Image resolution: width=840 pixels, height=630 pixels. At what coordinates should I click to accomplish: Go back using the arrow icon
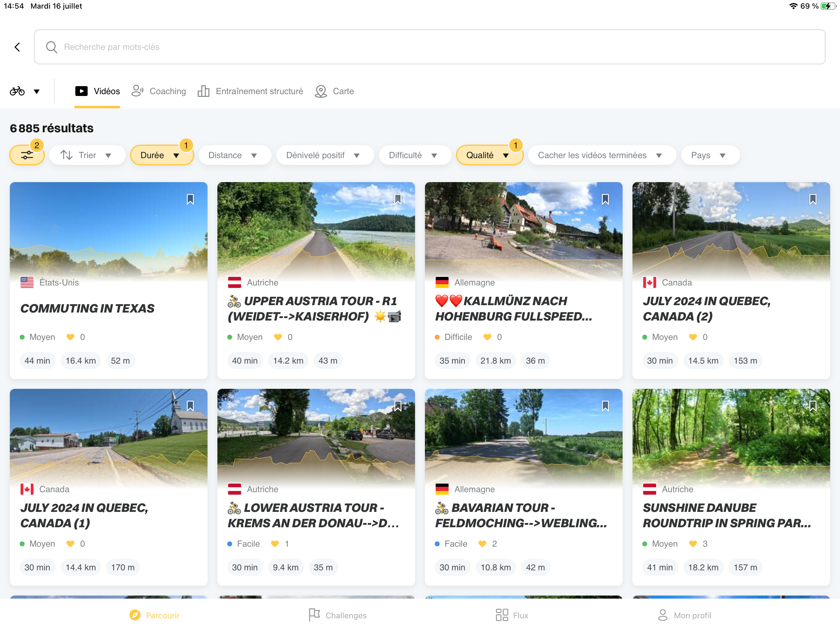pos(17,47)
